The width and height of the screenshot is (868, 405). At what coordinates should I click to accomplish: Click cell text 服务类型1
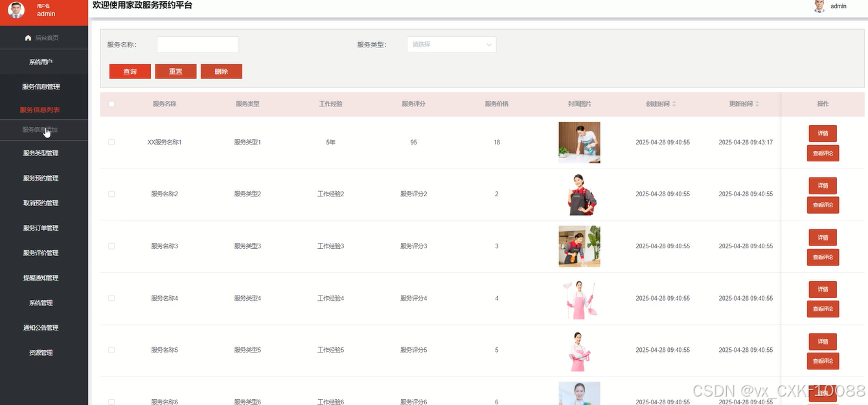point(247,142)
